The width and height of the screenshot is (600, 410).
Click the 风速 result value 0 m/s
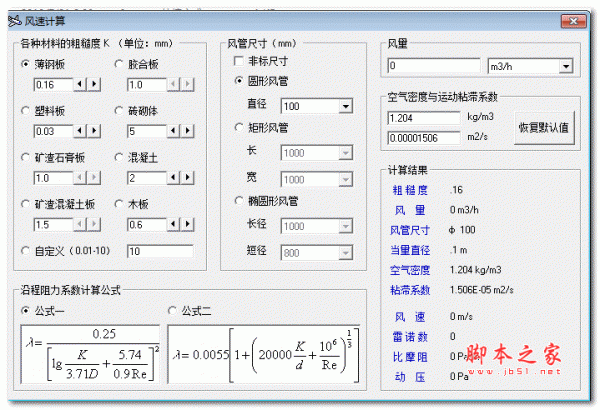[x=461, y=317]
